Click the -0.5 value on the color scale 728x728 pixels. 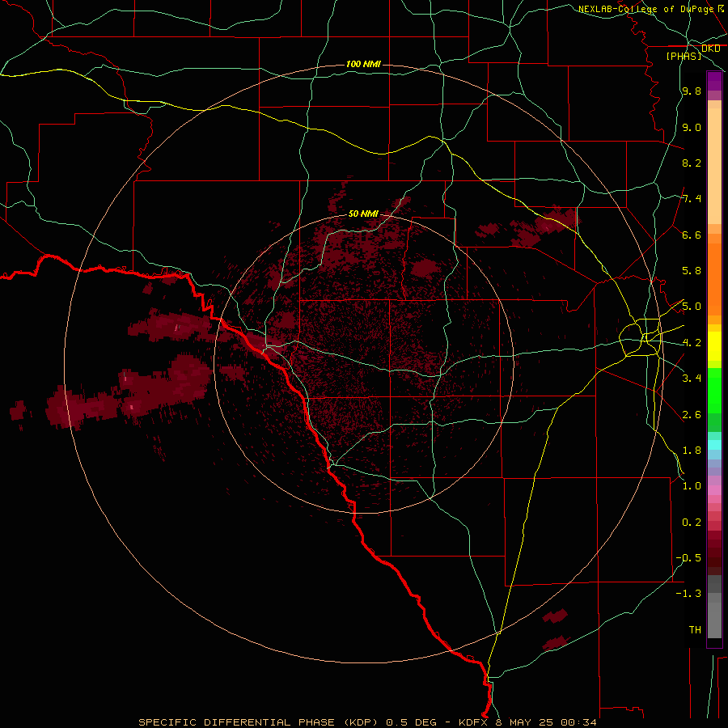[x=688, y=558]
